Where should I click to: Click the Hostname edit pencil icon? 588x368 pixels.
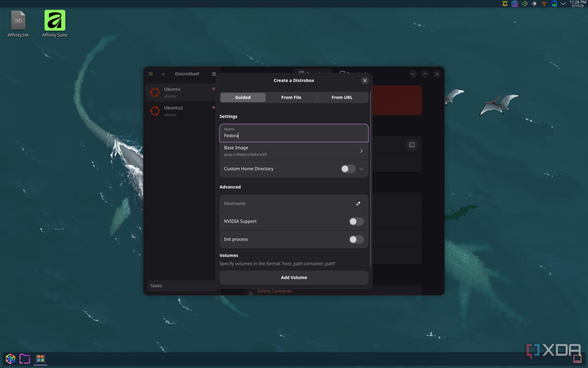pyautogui.click(x=358, y=203)
